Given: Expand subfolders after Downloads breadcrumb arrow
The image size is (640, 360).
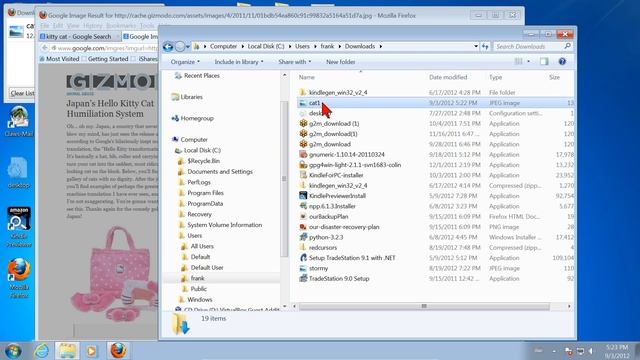Looking at the screenshot, I should (380, 47).
